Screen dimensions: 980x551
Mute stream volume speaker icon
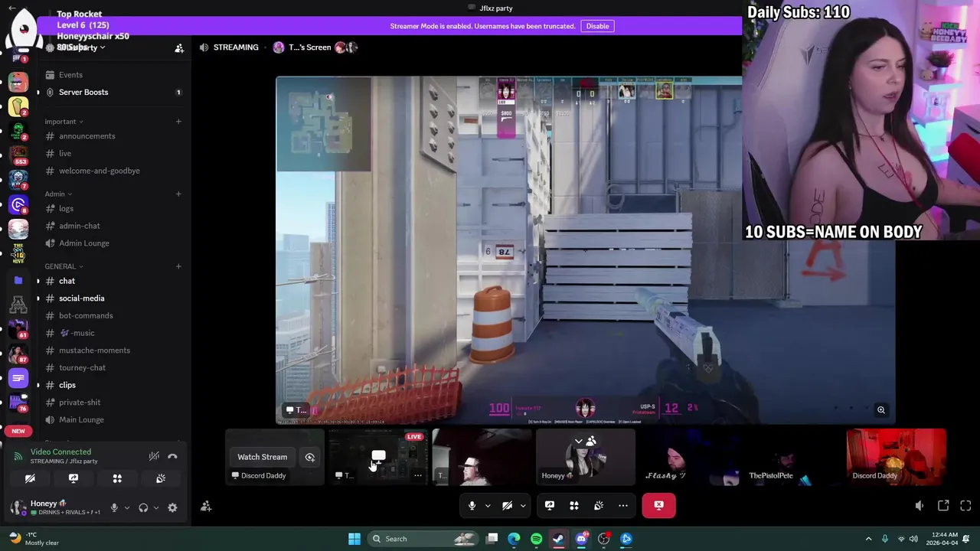[920, 505]
